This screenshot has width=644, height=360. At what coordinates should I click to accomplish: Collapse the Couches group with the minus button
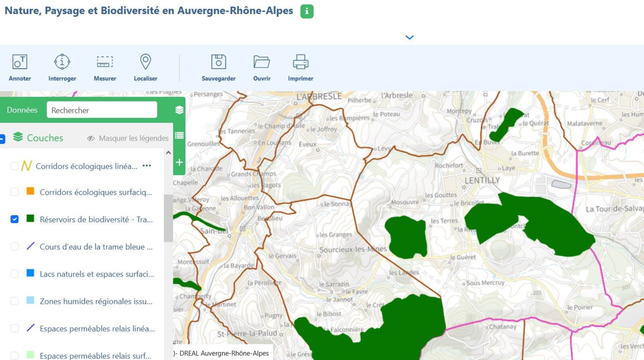click(x=2, y=139)
